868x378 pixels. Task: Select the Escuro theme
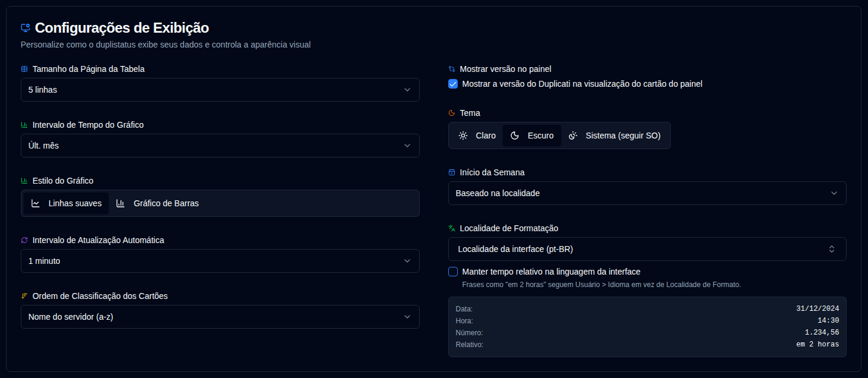pos(532,136)
